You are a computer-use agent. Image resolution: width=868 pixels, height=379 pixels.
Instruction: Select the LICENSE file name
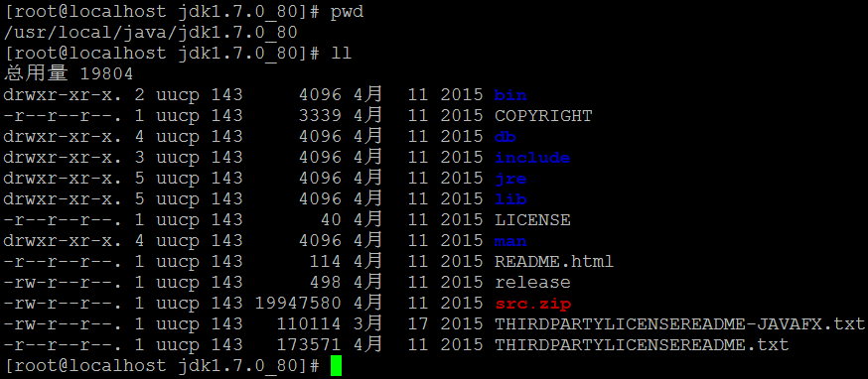tap(532, 220)
